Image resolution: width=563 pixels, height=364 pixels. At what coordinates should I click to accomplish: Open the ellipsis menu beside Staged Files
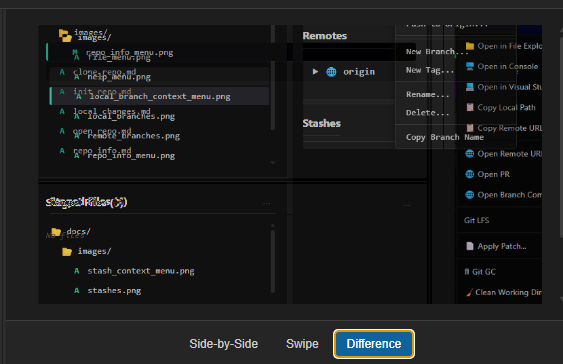point(266,204)
